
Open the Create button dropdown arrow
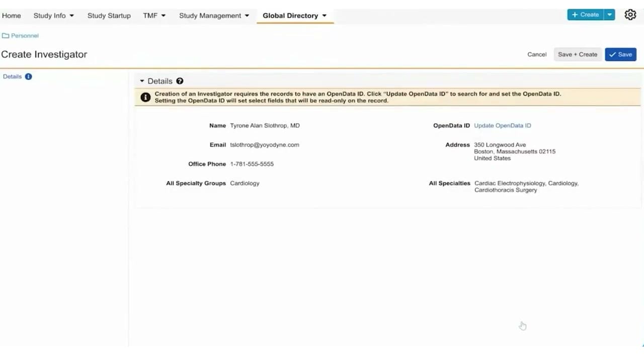point(609,15)
